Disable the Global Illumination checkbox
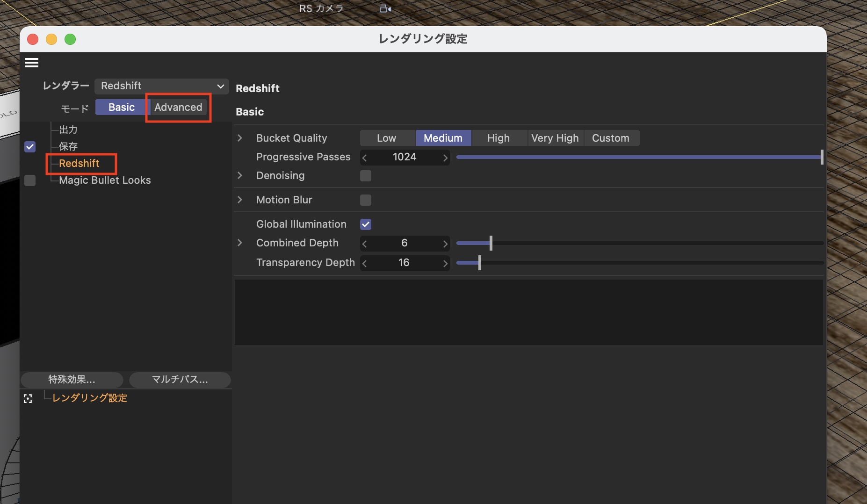 (366, 224)
